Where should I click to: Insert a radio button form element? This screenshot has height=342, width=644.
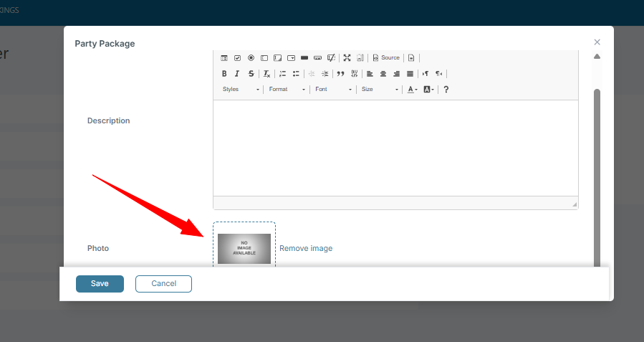coord(251,58)
